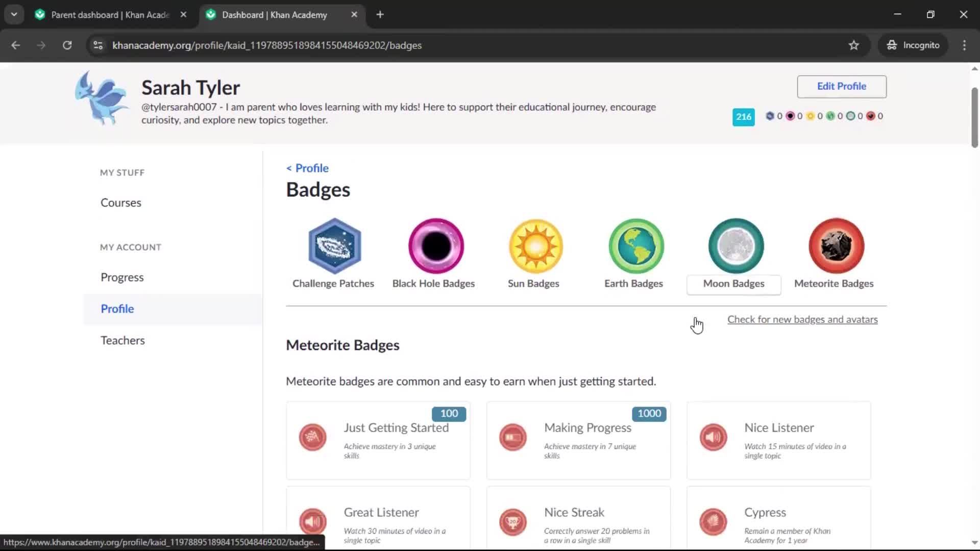Switch to Parent dashboard tab
The width and height of the screenshot is (980, 551).
[x=110, y=15]
